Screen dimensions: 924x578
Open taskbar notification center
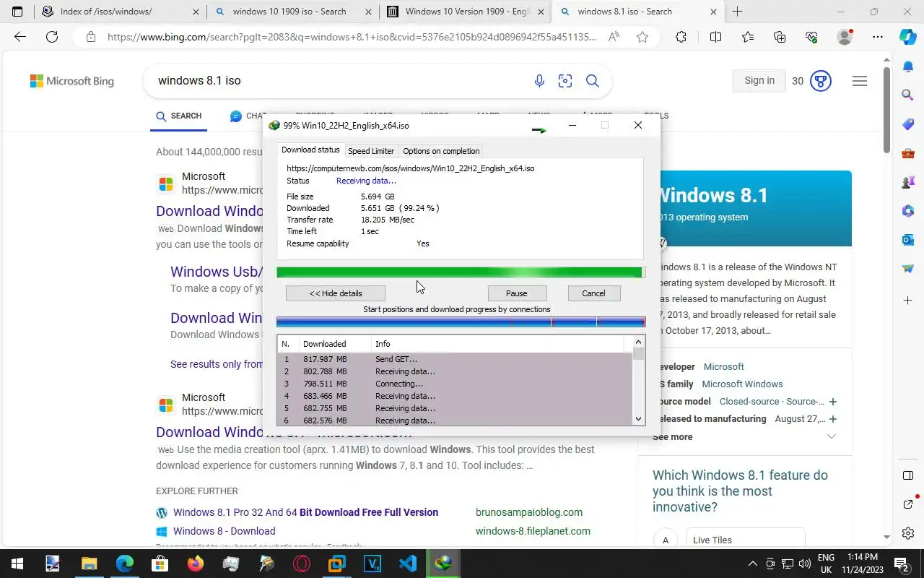coord(901,564)
